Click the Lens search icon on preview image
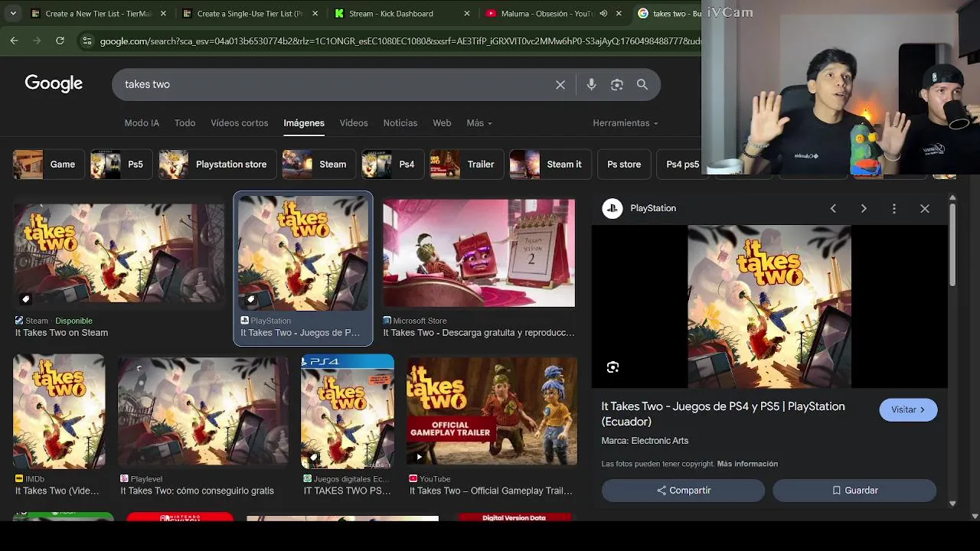This screenshot has width=980, height=551. click(612, 367)
